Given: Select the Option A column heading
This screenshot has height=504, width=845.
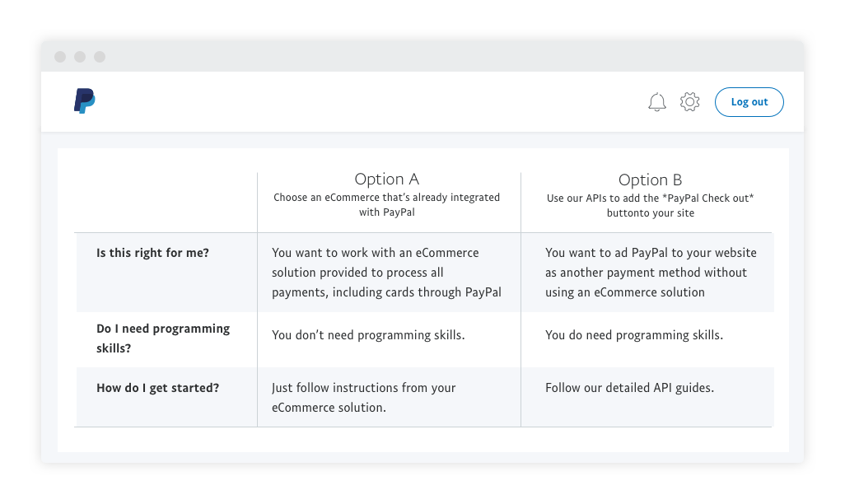Looking at the screenshot, I should [386, 180].
